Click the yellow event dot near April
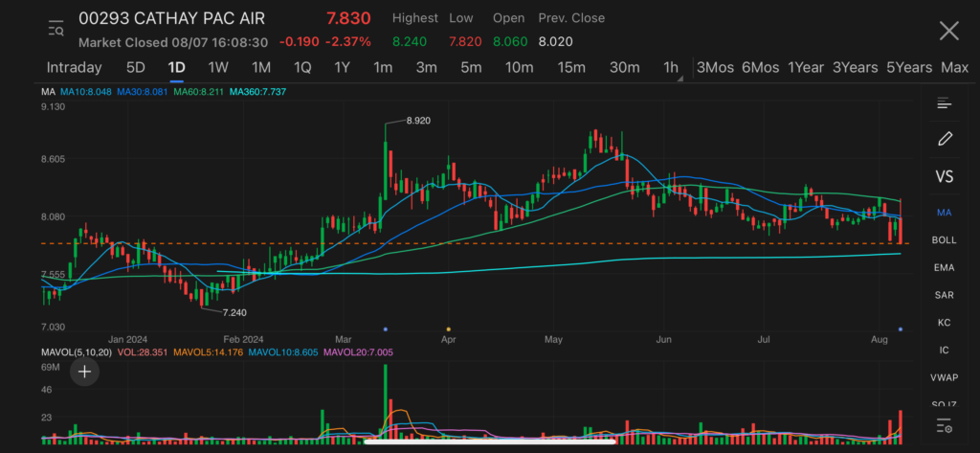This screenshot has height=453, width=980. coord(449,329)
